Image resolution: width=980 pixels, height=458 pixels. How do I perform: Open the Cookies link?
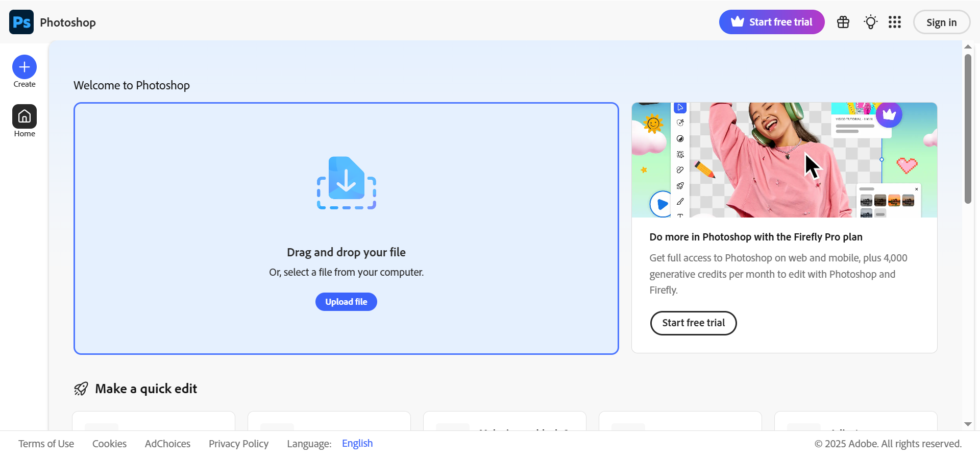[110, 444]
